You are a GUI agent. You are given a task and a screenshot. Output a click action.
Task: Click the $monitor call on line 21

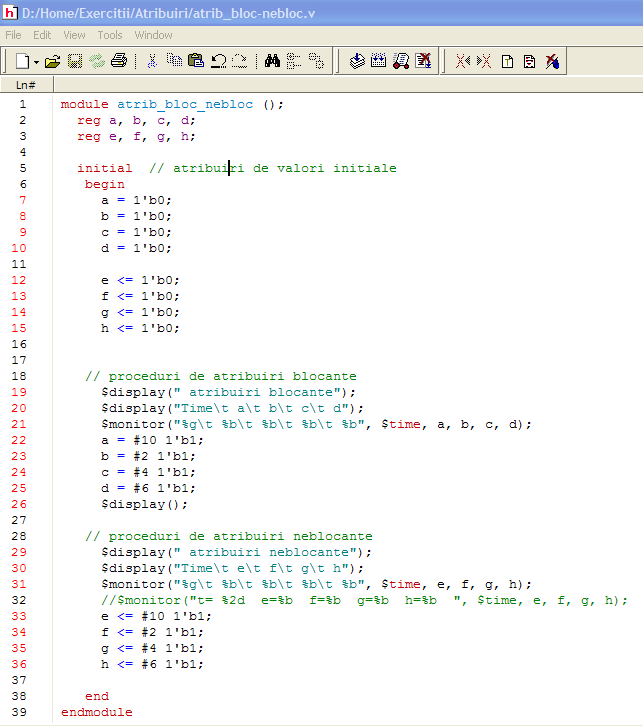316,424
